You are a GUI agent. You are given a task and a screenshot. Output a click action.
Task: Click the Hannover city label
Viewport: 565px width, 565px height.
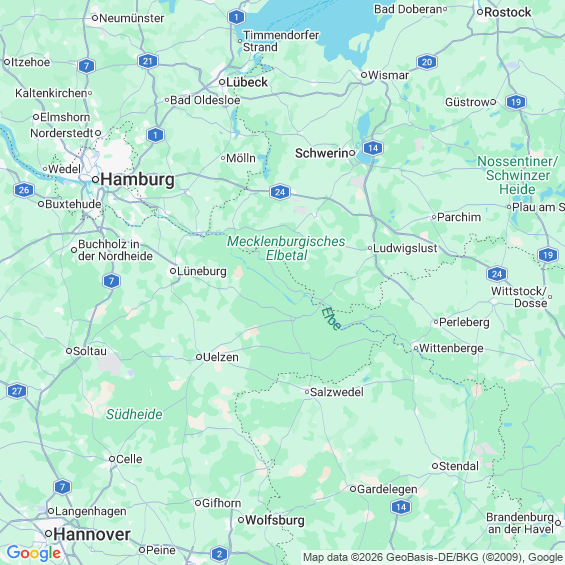tap(92, 534)
